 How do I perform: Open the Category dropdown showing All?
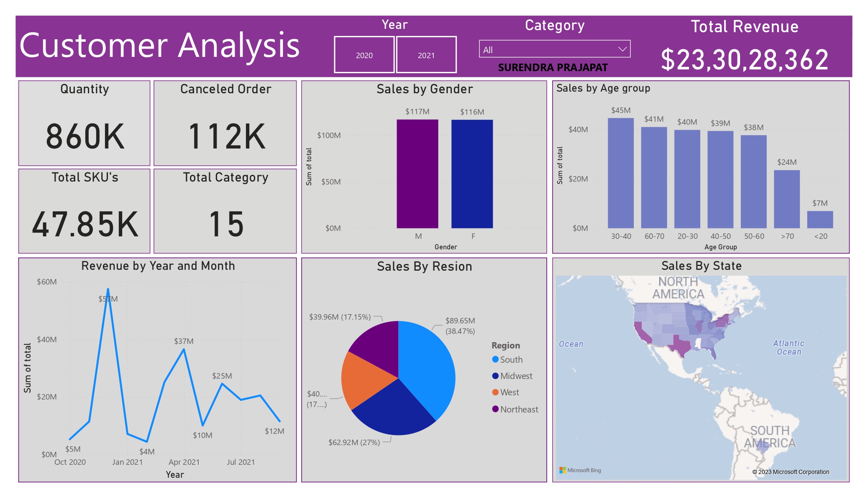tap(548, 49)
